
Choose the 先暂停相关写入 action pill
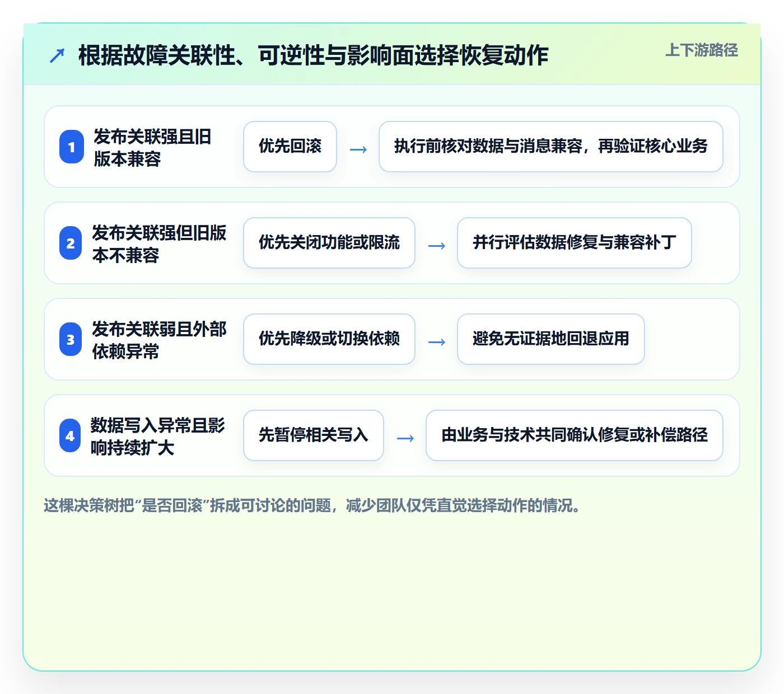[314, 435]
